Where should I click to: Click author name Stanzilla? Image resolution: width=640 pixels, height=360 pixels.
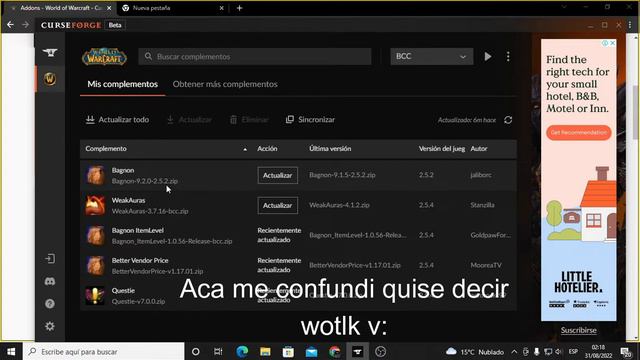[x=482, y=205]
